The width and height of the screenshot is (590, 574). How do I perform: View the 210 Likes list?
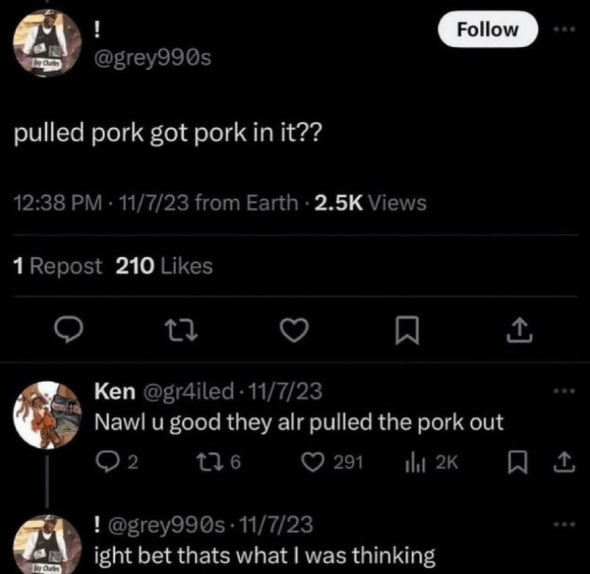pyautogui.click(x=164, y=266)
